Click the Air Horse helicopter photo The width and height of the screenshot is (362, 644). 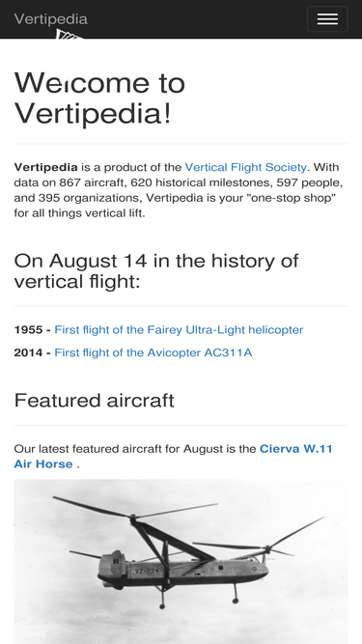[181, 561]
